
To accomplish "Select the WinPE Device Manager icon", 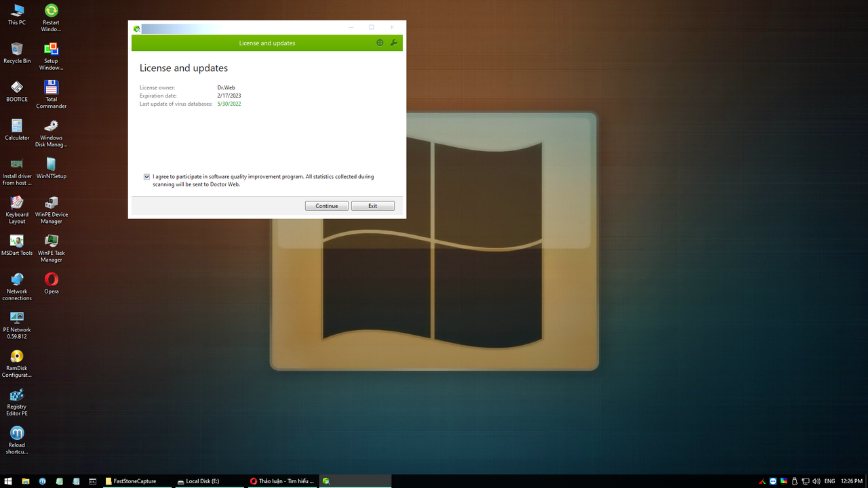I will (51, 210).
